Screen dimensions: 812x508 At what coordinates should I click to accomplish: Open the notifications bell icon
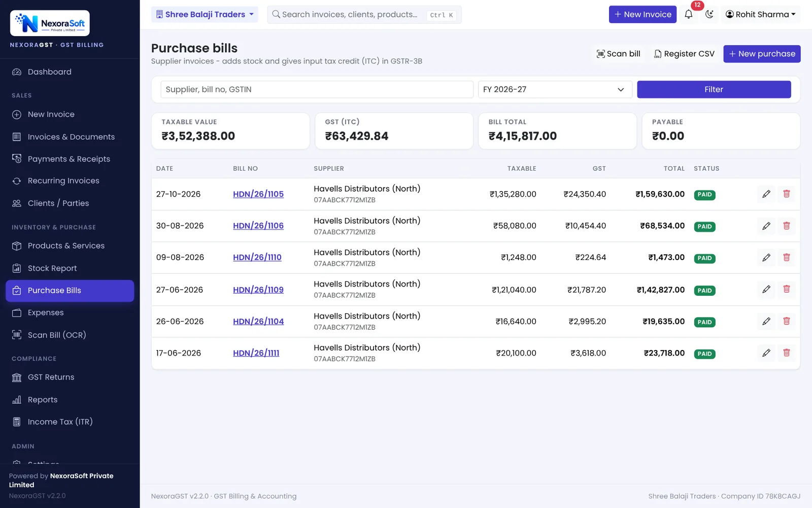689,14
